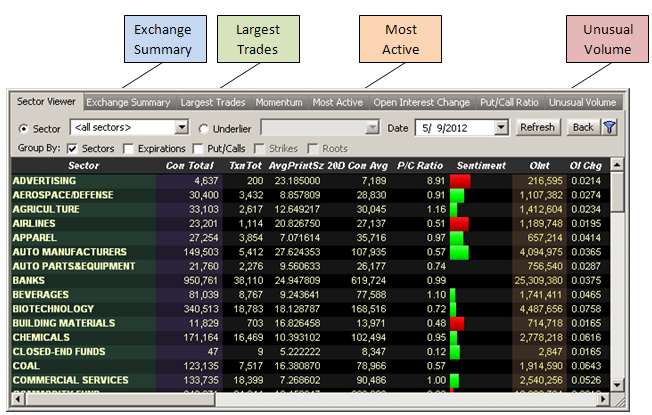This screenshot has width=652, height=415.
Task: Open the all sectors dropdown
Action: tap(129, 127)
